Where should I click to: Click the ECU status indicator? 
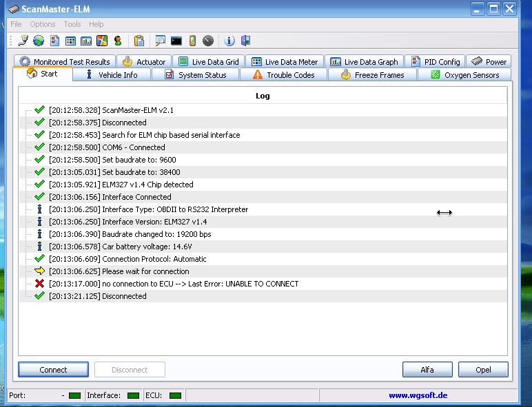[176, 395]
